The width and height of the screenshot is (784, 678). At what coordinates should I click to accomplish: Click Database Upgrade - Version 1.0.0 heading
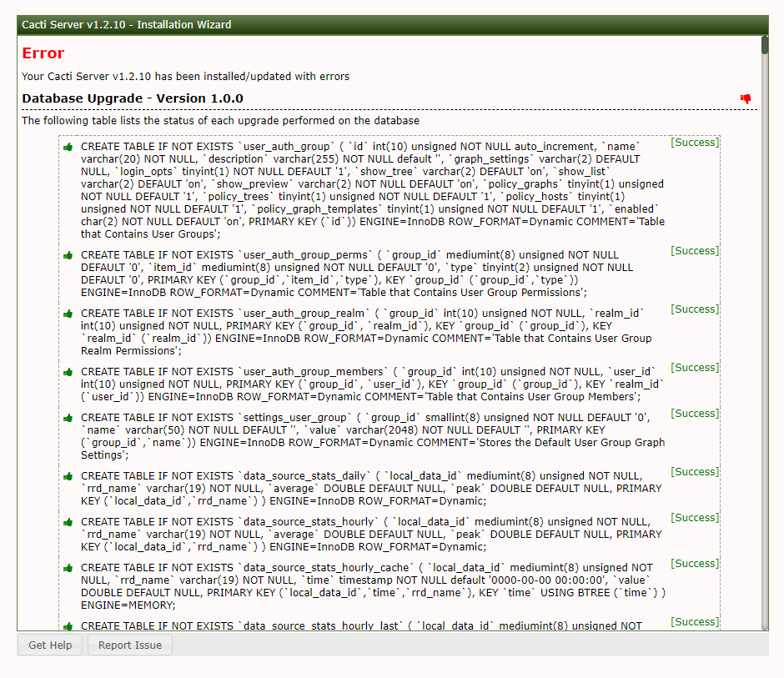click(x=133, y=98)
